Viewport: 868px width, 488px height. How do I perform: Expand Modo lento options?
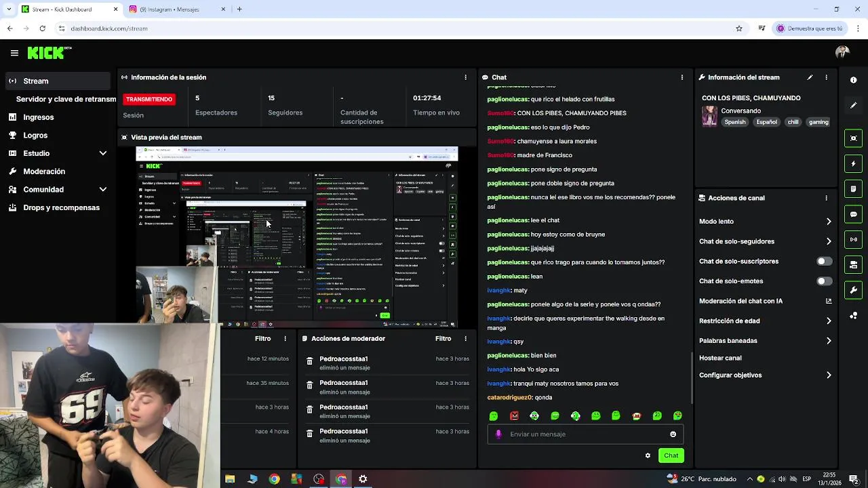tap(829, 222)
